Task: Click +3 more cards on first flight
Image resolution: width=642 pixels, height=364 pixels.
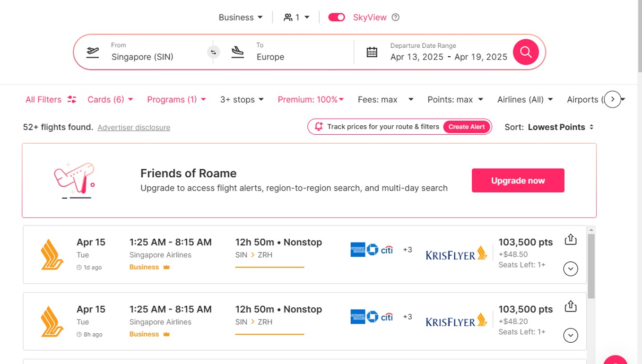Action: point(408,250)
